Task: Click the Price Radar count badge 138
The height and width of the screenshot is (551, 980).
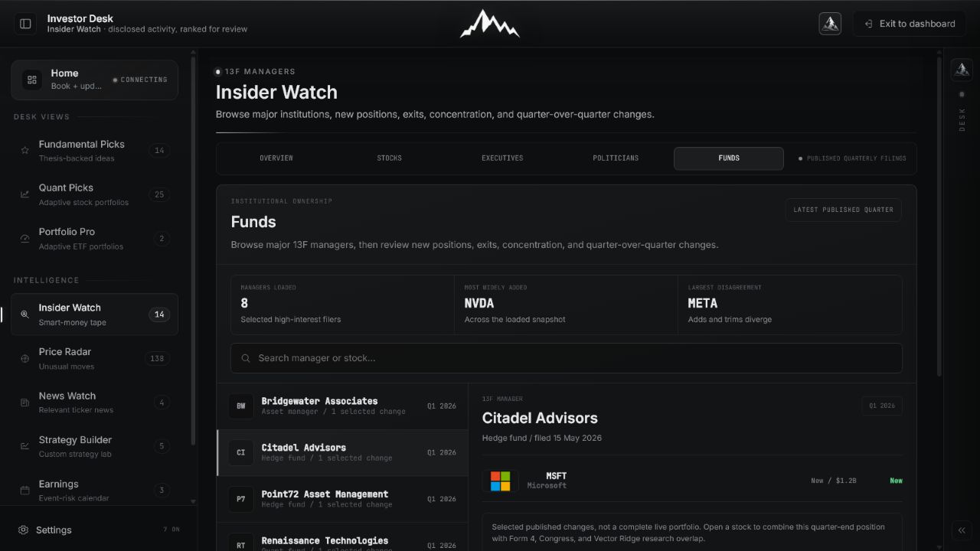Action: (x=157, y=359)
